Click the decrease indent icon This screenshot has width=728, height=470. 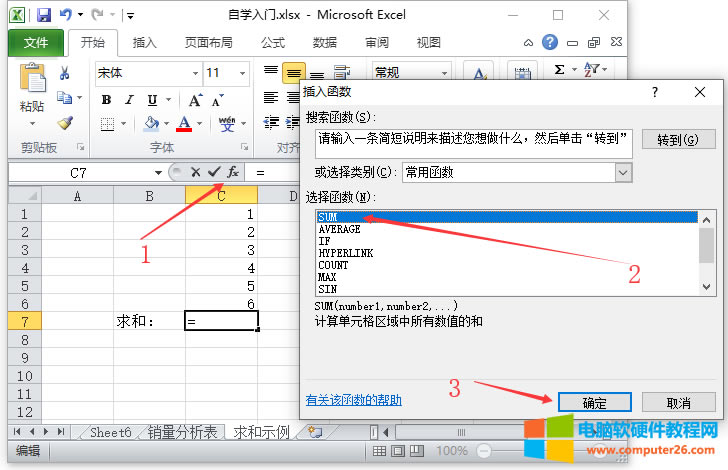pos(271,122)
